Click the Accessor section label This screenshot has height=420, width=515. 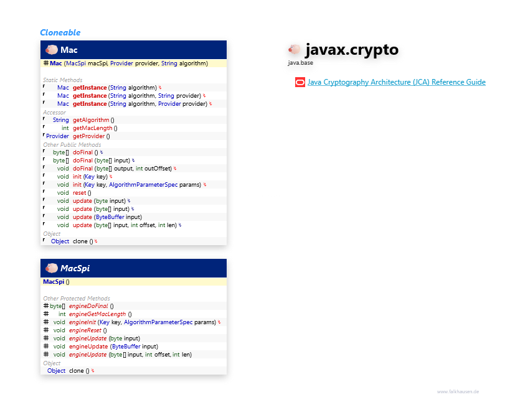(x=54, y=112)
